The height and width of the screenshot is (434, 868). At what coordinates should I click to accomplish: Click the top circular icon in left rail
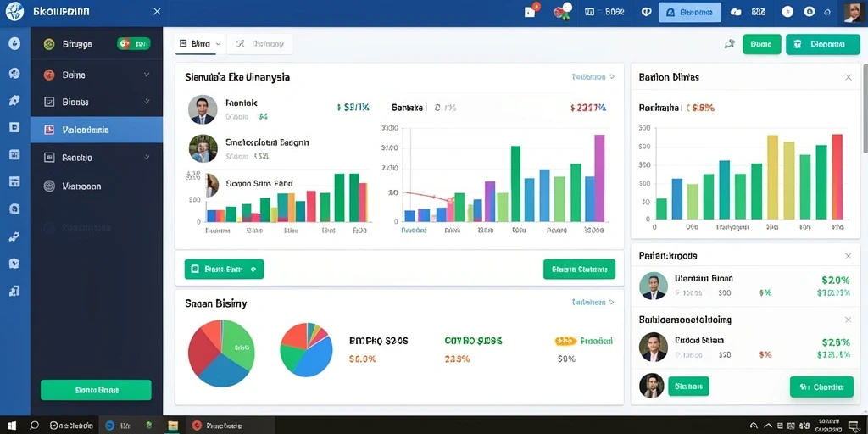(15, 44)
